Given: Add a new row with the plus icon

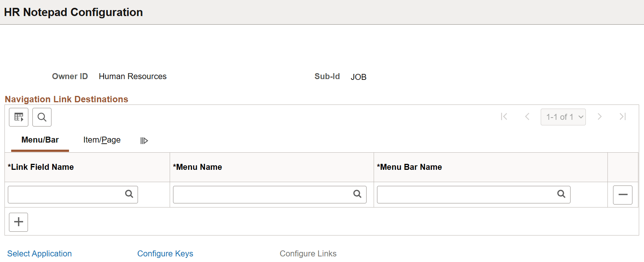Looking at the screenshot, I should tap(18, 222).
